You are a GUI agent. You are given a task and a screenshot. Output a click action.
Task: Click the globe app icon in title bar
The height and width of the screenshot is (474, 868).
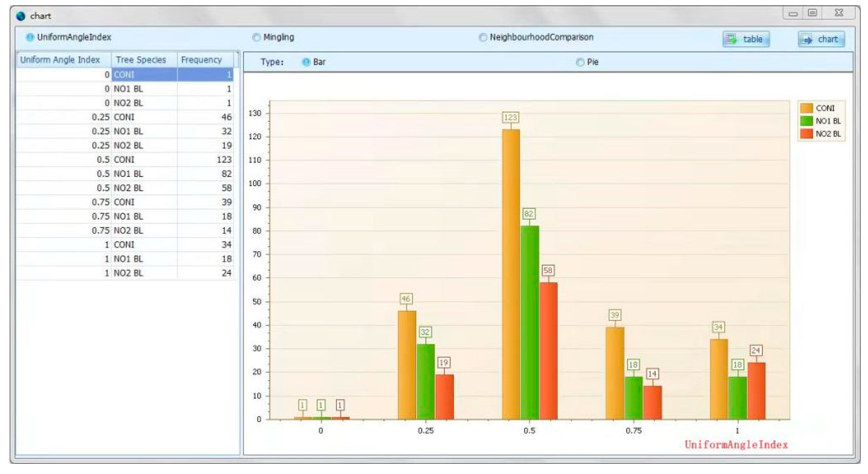coord(21,16)
